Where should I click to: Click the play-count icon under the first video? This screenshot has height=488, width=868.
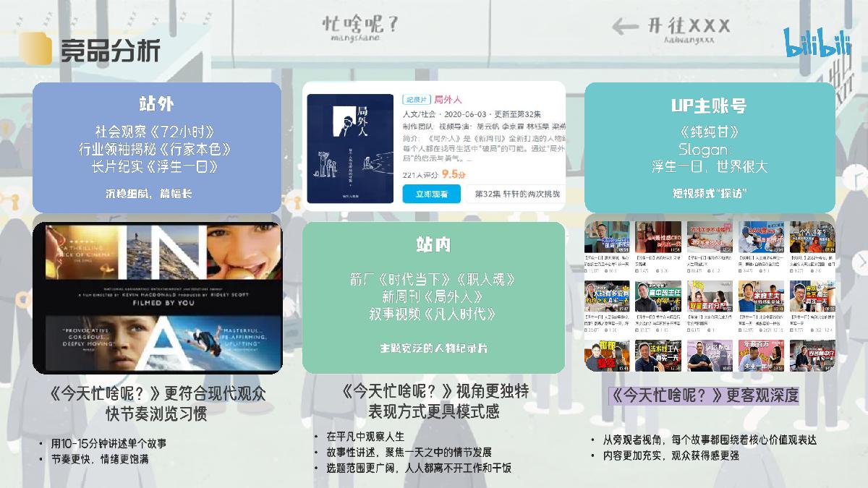587,271
